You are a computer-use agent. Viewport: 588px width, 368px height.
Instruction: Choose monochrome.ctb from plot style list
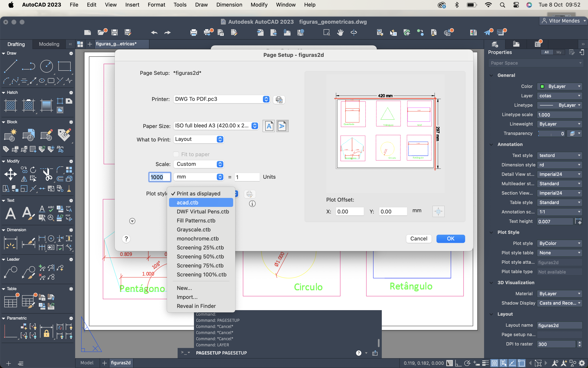coord(201,239)
